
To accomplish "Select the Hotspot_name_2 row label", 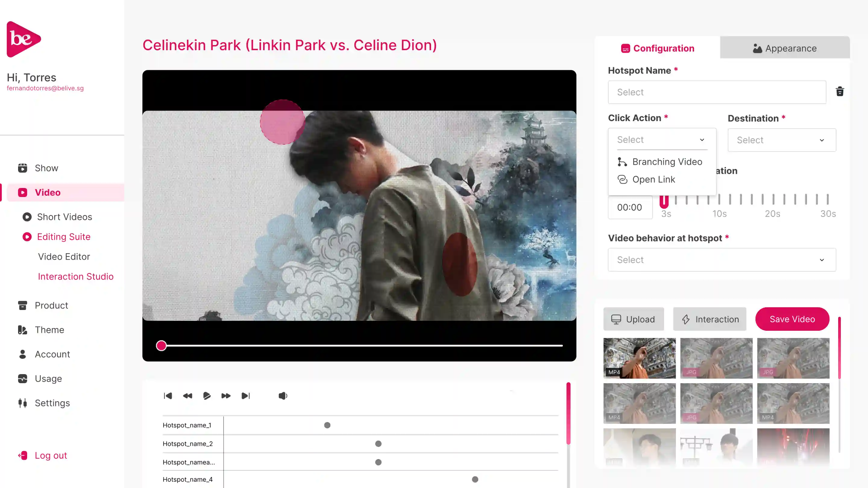I will pyautogui.click(x=188, y=443).
